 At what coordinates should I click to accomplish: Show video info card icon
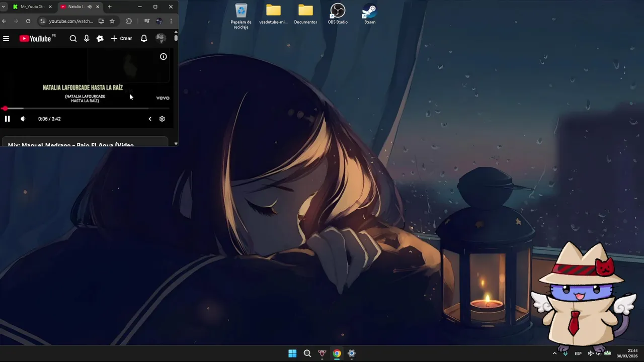[x=164, y=57]
